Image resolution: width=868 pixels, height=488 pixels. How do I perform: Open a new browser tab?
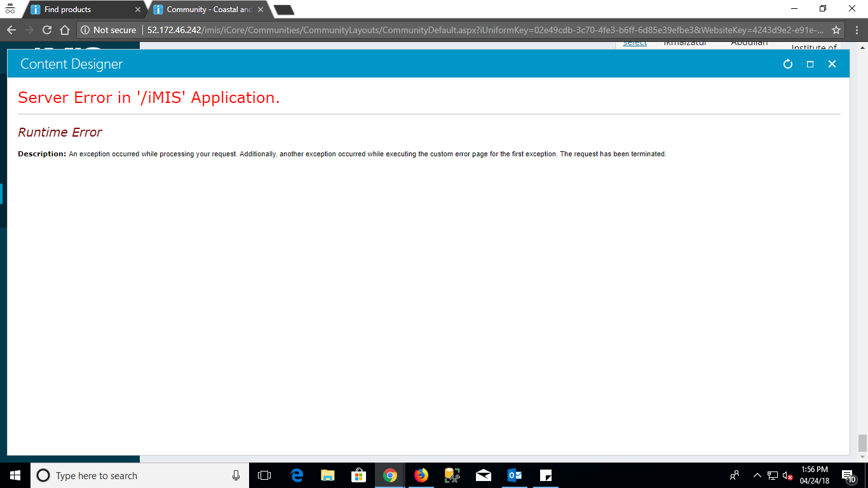(283, 10)
